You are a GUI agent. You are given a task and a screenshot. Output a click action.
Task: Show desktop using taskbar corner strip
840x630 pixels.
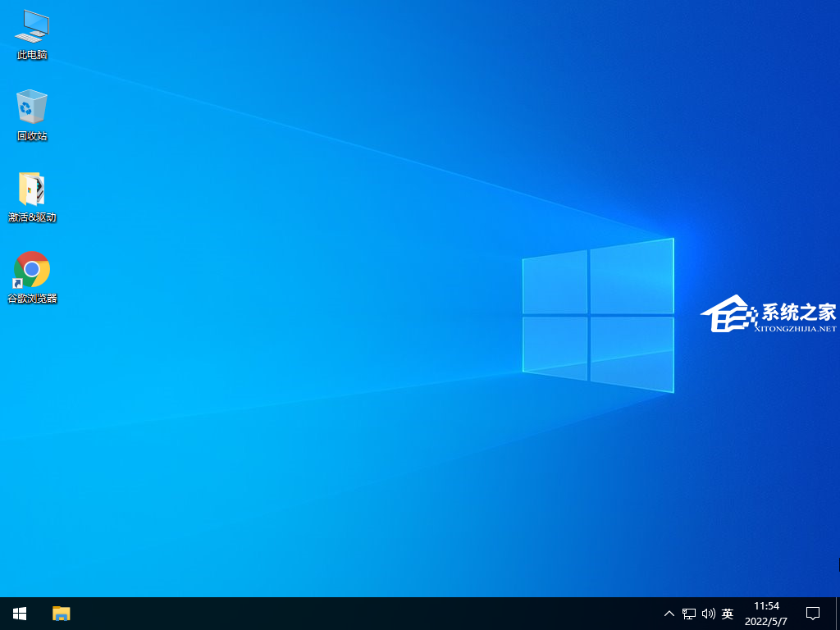click(x=838, y=613)
